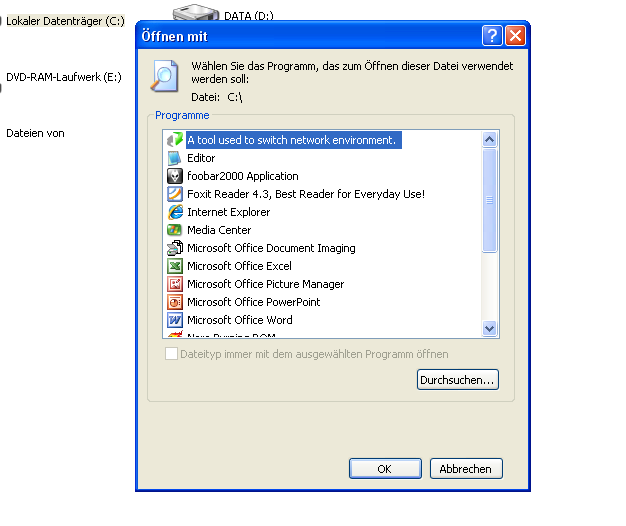
Task: Click the Internet Explorer icon
Action: coord(174,212)
